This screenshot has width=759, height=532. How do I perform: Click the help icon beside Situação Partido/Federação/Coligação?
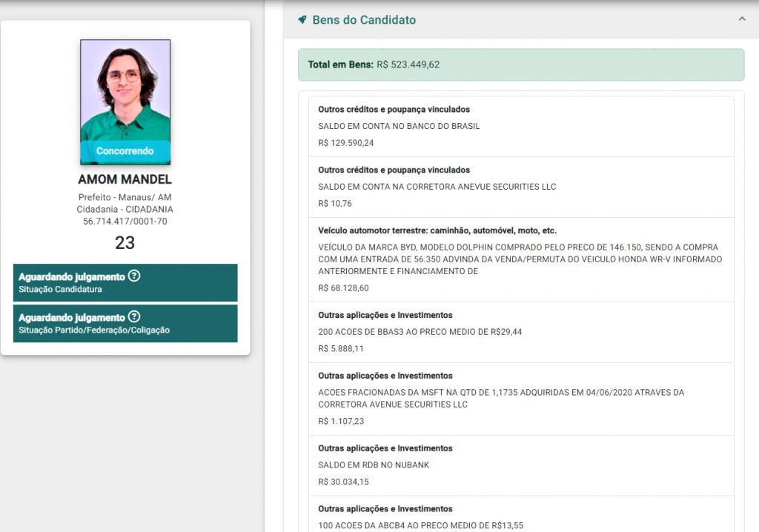click(x=134, y=317)
